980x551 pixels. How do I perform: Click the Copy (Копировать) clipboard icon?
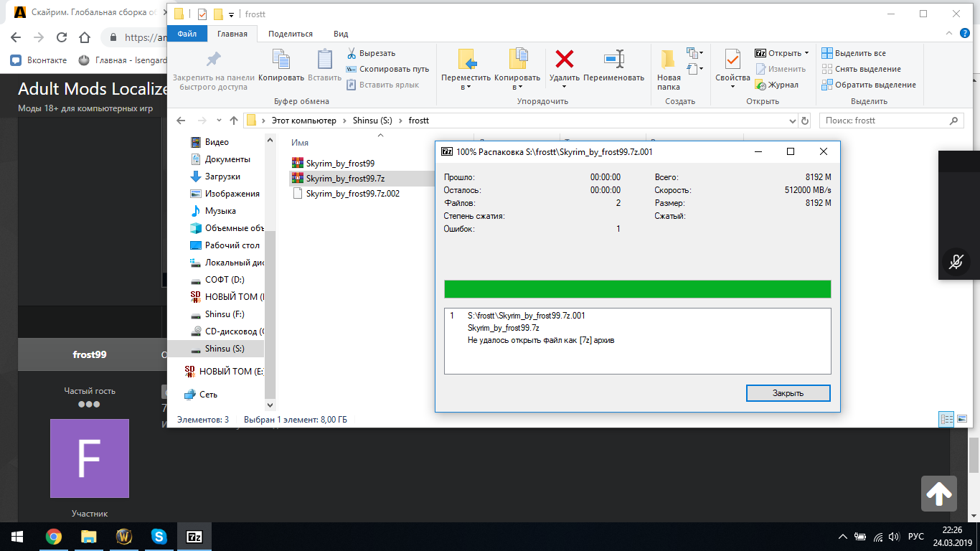point(281,60)
